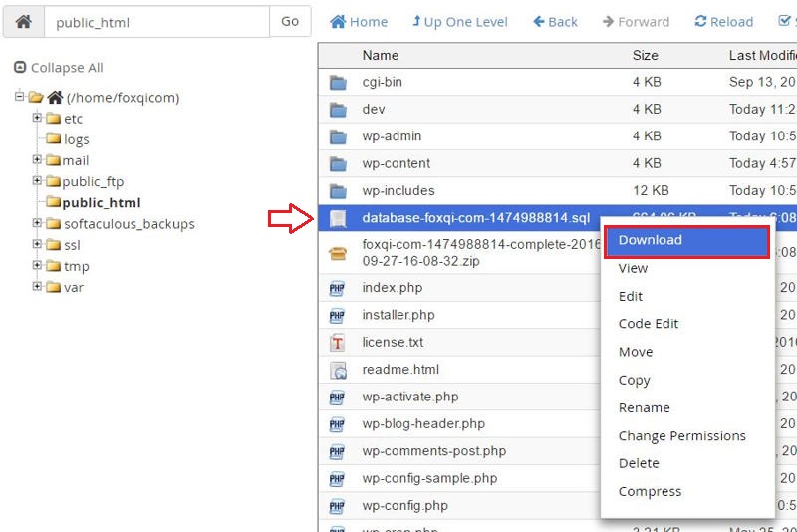This screenshot has height=532, width=797.
Task: Sort by the Name column header
Action: coord(381,55)
